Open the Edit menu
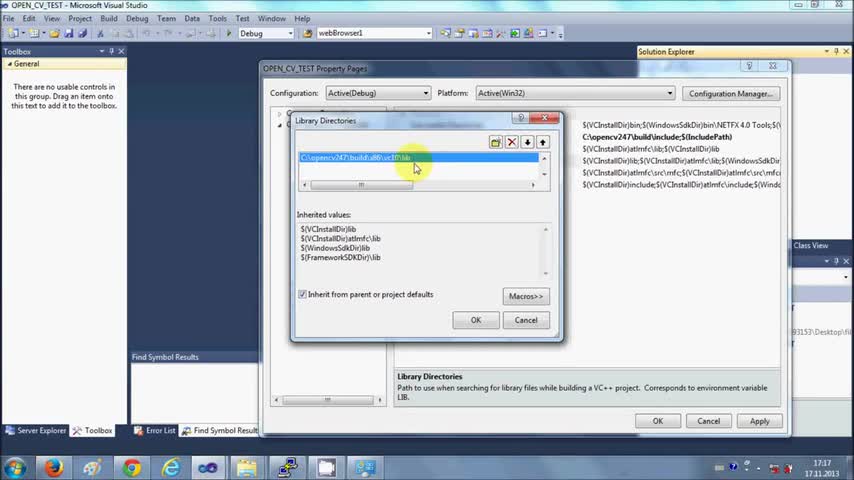 click(28, 19)
